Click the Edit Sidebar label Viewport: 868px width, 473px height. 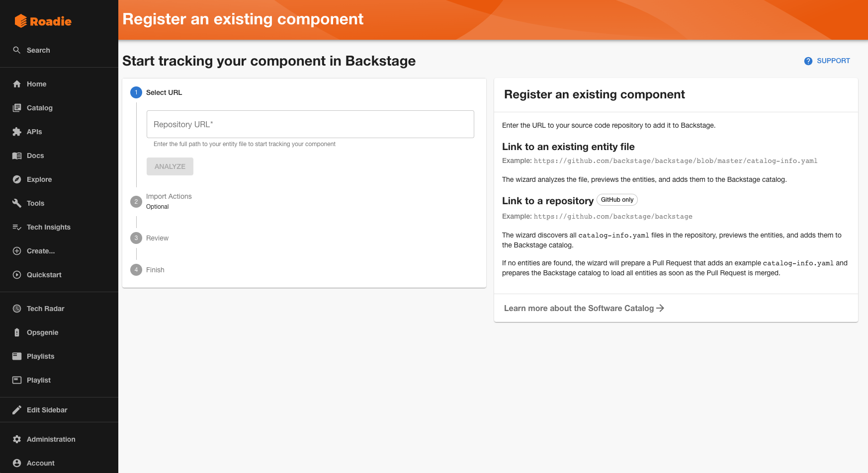47,410
